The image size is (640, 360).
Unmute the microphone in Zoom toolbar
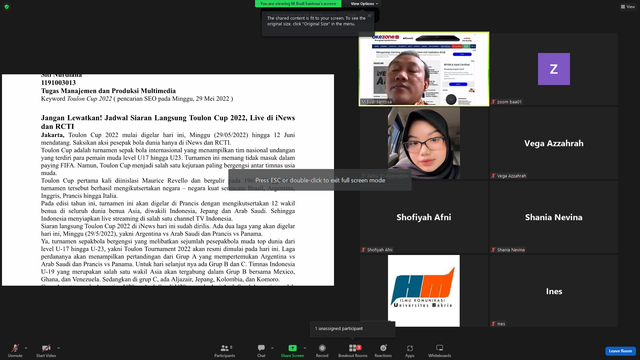[x=15, y=350]
